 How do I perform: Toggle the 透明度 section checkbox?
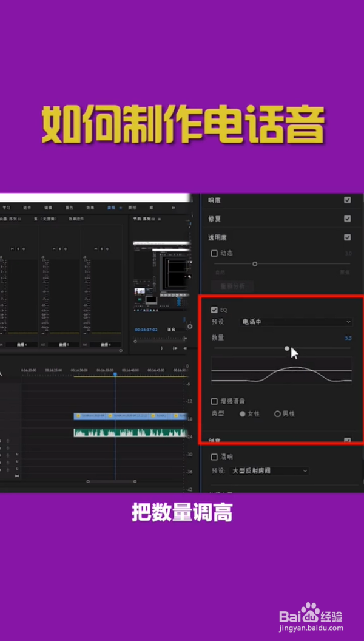347,237
